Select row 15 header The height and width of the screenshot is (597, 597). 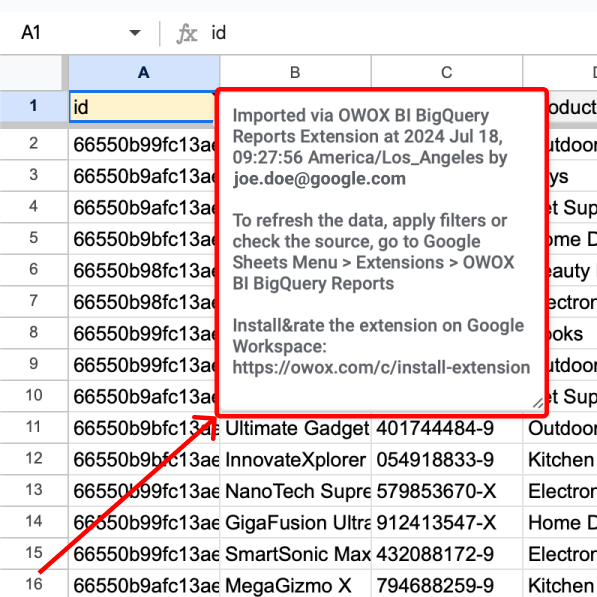coord(34,553)
